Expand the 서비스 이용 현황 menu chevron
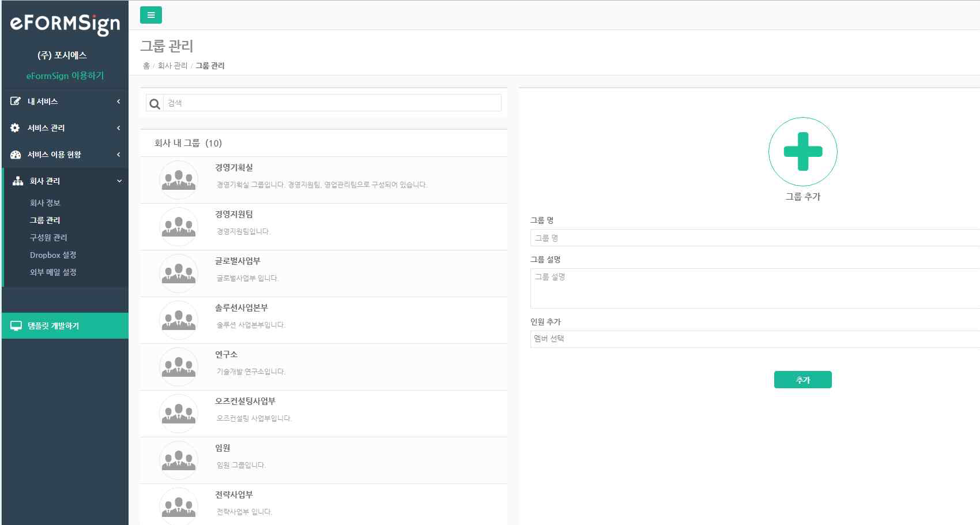Image resolution: width=980 pixels, height=525 pixels. pyautogui.click(x=119, y=155)
